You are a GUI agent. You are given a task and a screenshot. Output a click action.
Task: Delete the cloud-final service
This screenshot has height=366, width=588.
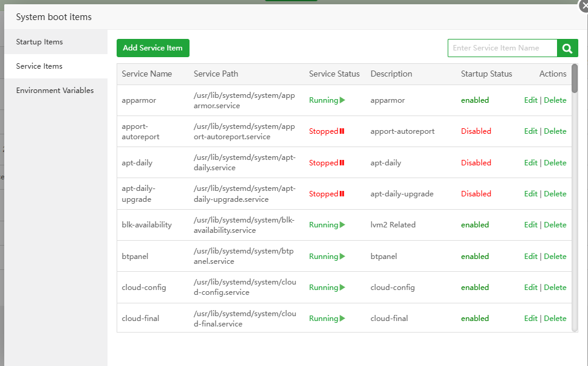pos(555,319)
